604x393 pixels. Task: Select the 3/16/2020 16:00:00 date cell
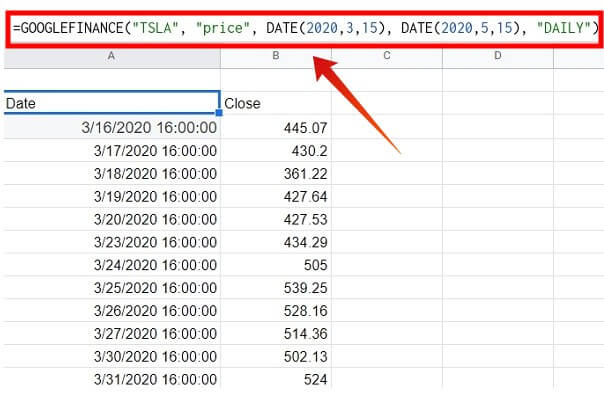coord(112,127)
